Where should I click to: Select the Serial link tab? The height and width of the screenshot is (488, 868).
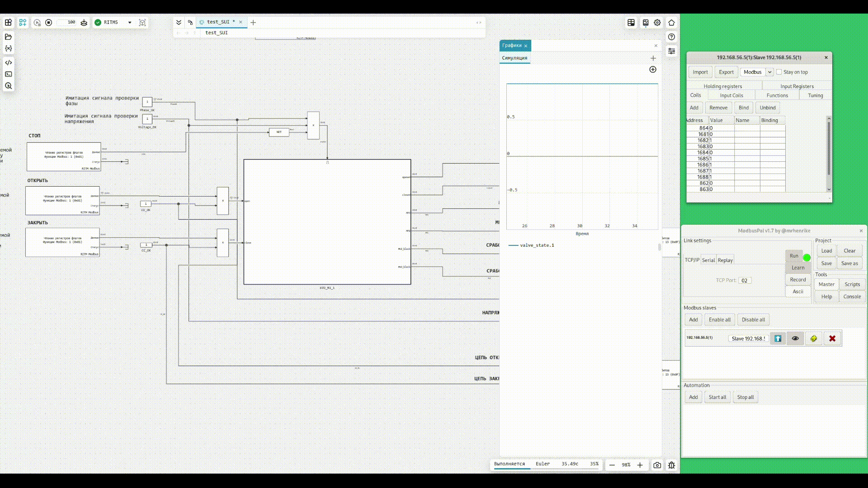[x=708, y=260]
